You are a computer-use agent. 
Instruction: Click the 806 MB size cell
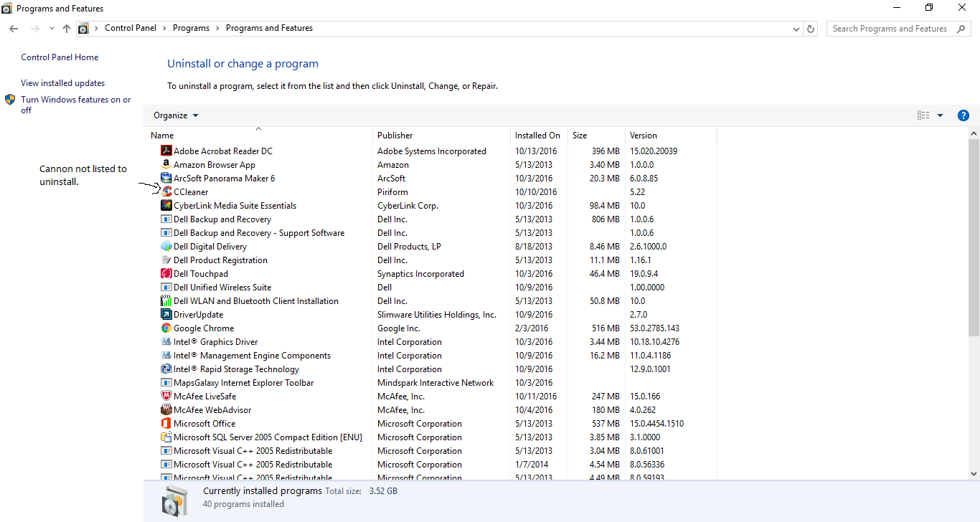click(606, 219)
